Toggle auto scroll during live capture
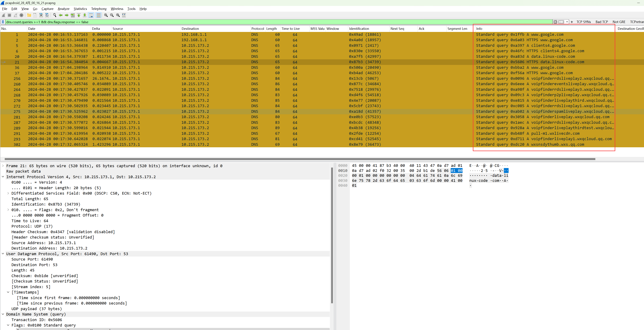The image size is (644, 330). tap(91, 15)
